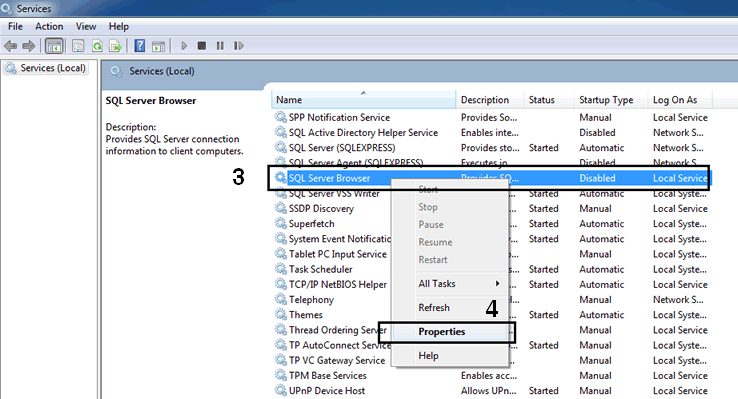Open the Help menu in menu bar
This screenshot has width=738, height=399.
(119, 26)
